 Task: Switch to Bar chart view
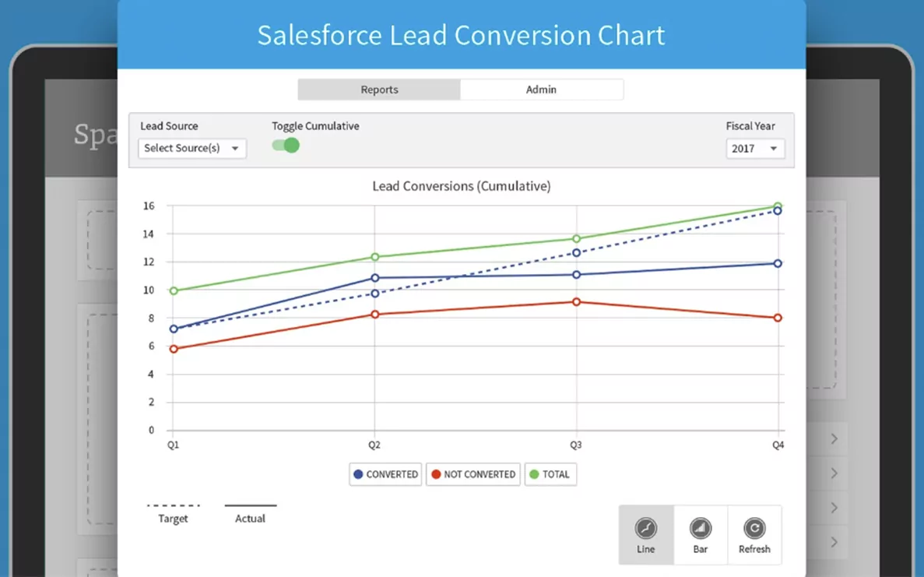coord(700,535)
